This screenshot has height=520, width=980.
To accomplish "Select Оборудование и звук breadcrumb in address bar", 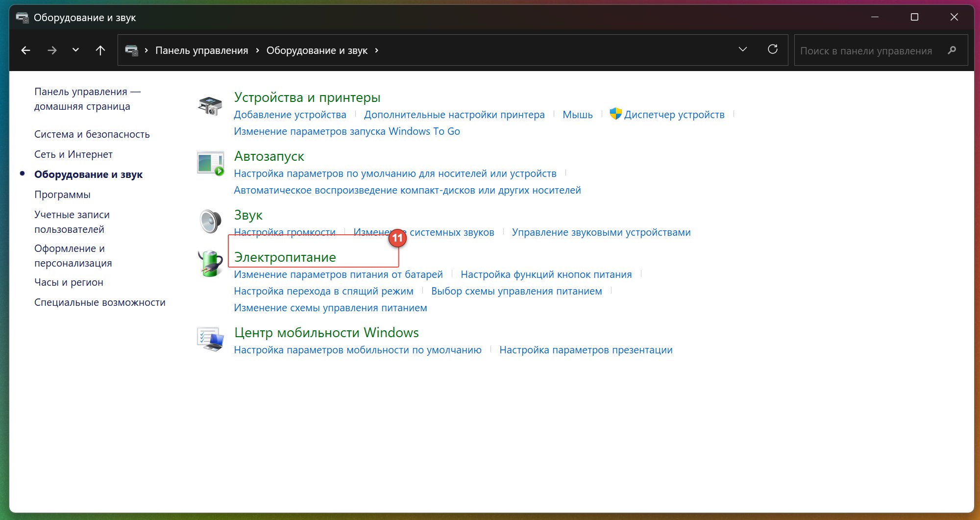I will click(x=317, y=50).
